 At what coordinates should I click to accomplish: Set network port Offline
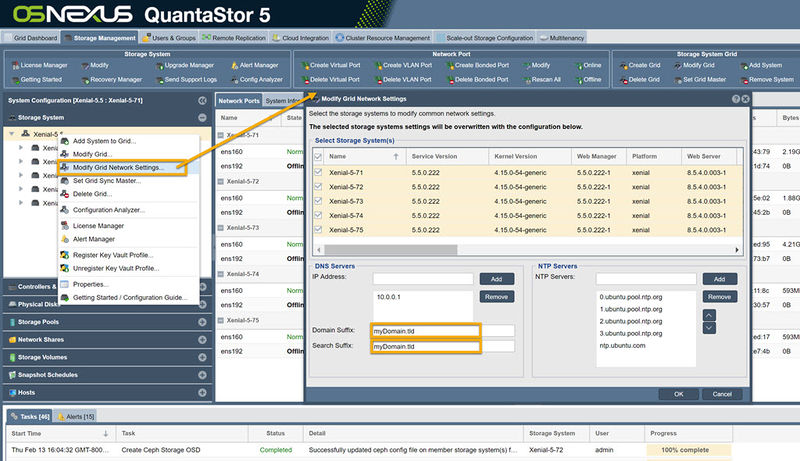tap(588, 80)
